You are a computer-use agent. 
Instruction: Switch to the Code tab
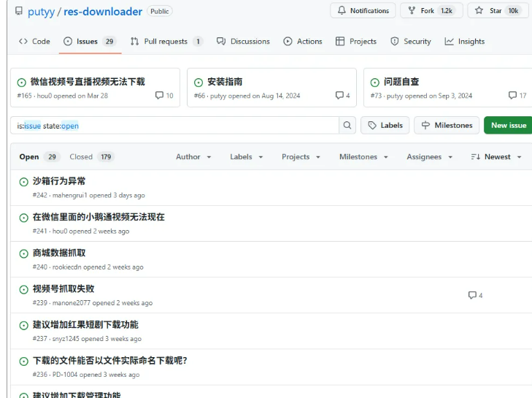[34, 42]
